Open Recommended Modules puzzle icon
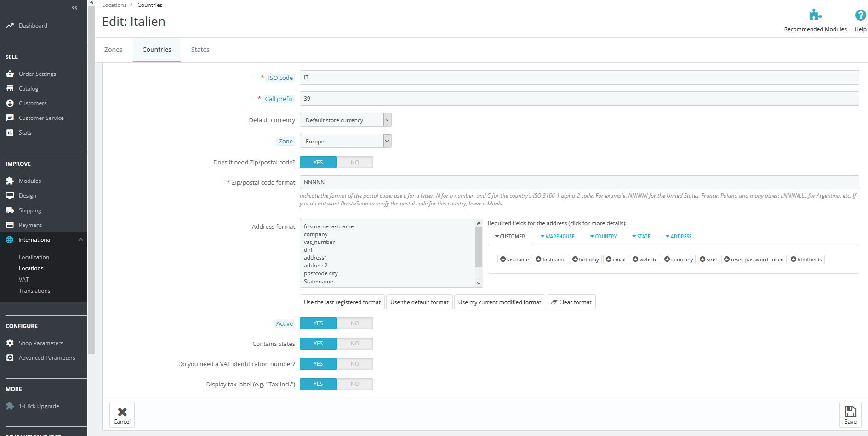The image size is (868, 436). coord(815,15)
